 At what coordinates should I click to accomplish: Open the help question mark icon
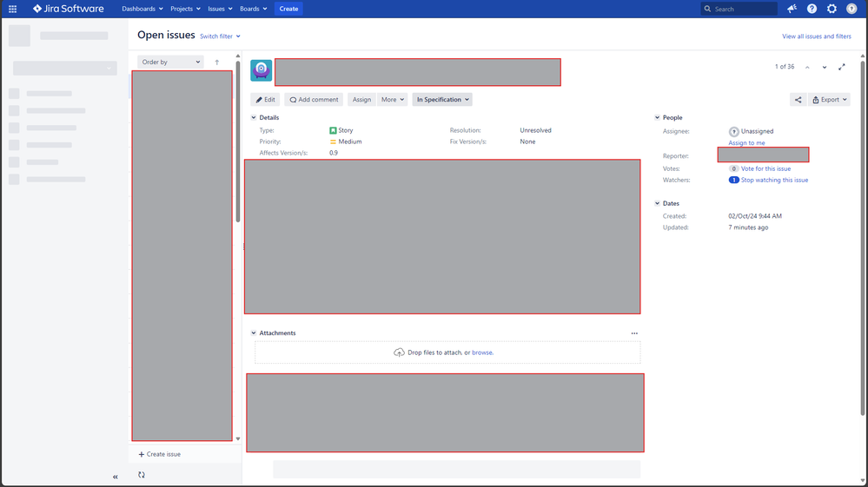812,9
